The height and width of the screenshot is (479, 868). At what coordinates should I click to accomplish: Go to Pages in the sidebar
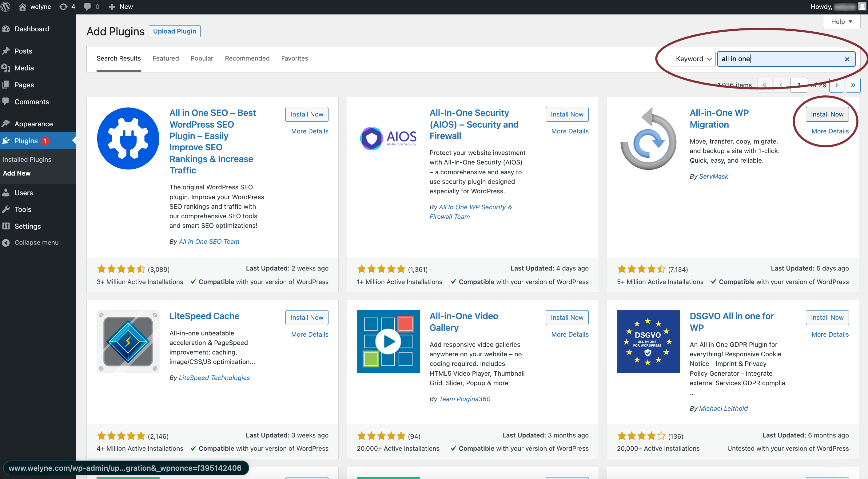pyautogui.click(x=24, y=85)
